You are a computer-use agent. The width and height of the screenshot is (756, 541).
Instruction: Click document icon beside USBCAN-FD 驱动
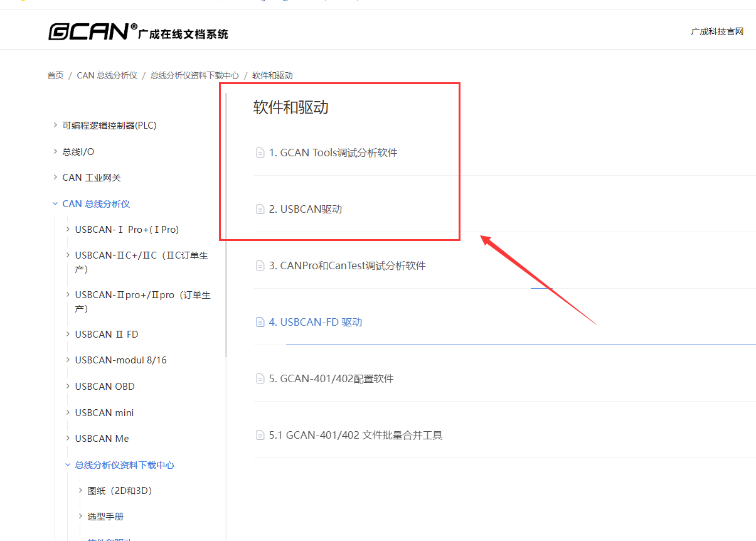pyautogui.click(x=260, y=322)
